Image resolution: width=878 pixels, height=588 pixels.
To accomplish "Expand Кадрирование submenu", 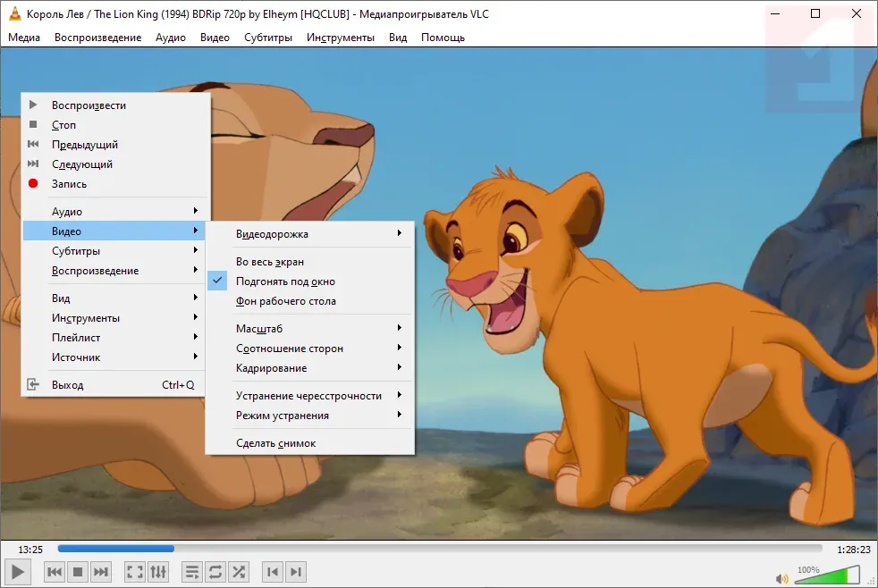I will coord(309,368).
